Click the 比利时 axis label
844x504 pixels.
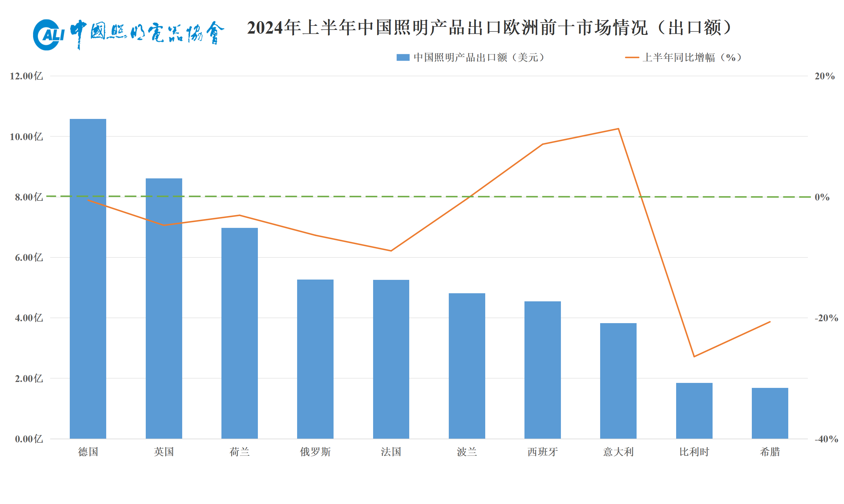[x=694, y=452]
